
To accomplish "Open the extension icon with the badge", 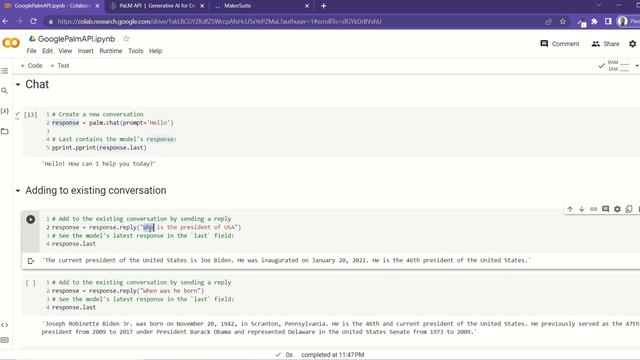I will [582, 22].
